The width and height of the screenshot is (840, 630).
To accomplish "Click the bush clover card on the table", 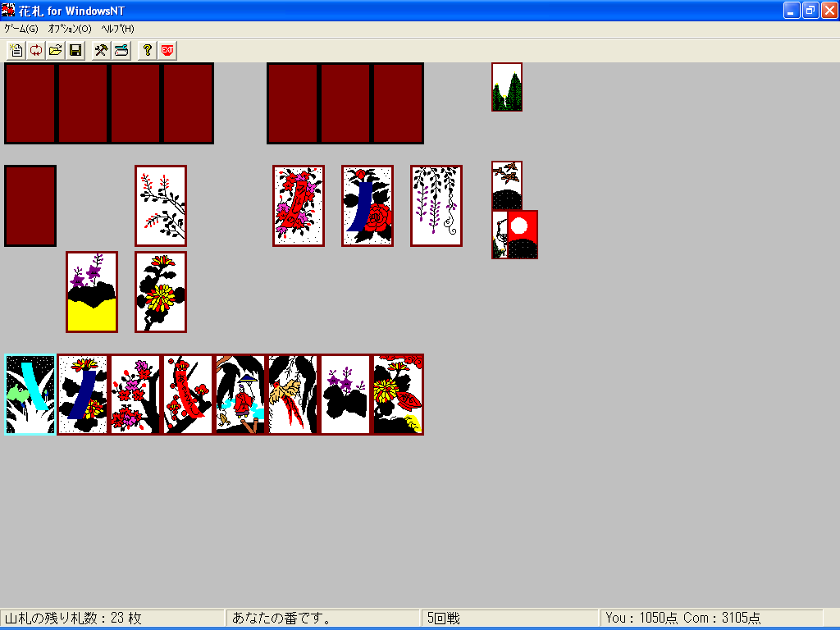I will (x=161, y=206).
